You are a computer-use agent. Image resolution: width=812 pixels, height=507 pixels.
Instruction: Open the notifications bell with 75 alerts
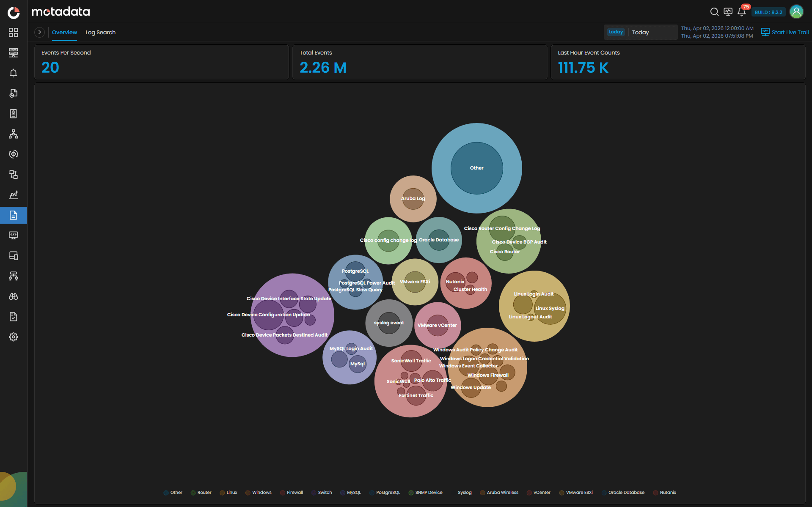(742, 12)
